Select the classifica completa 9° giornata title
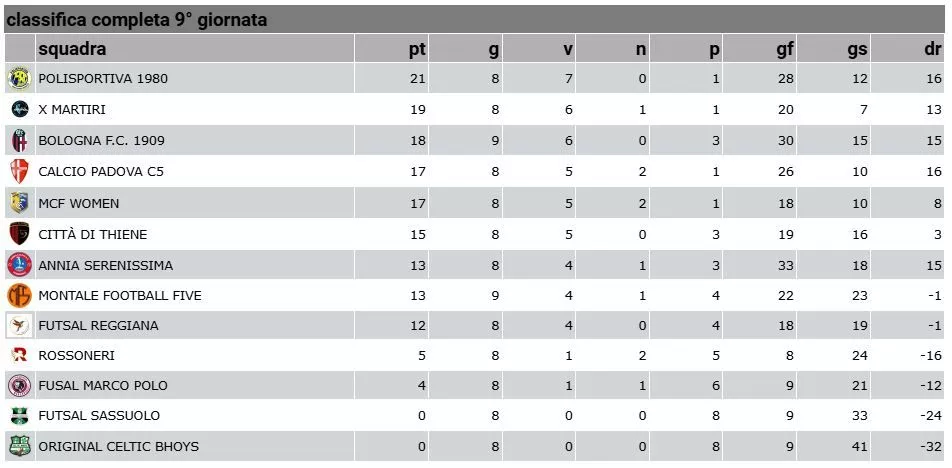 coord(137,20)
